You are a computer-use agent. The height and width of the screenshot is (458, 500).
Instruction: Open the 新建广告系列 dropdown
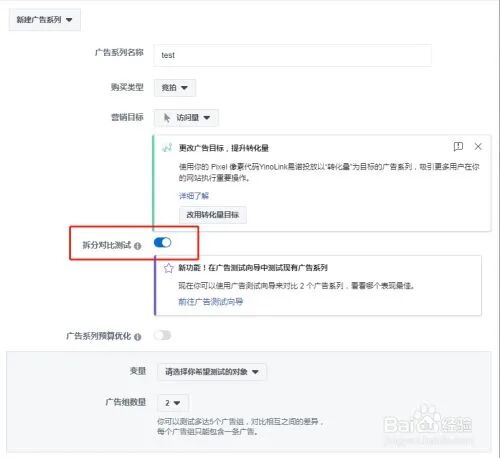44,20
